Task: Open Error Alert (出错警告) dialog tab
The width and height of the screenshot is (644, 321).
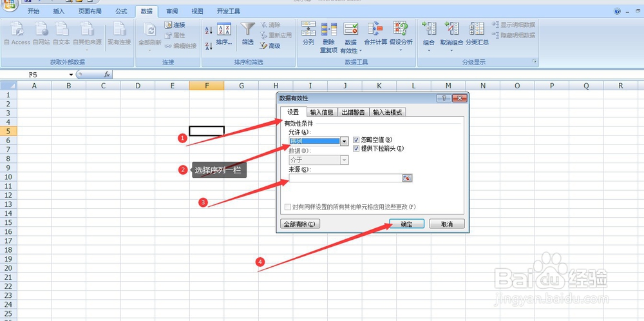Action: tap(353, 112)
